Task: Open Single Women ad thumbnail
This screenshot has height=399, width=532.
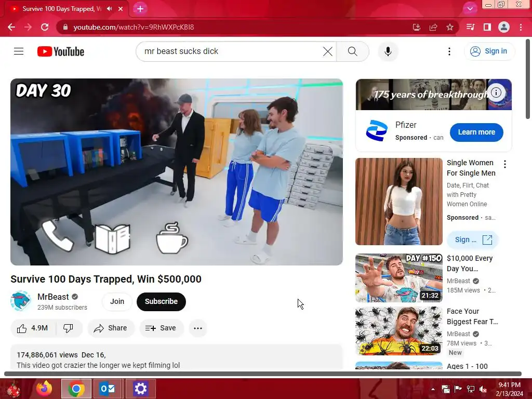Action: point(399,202)
